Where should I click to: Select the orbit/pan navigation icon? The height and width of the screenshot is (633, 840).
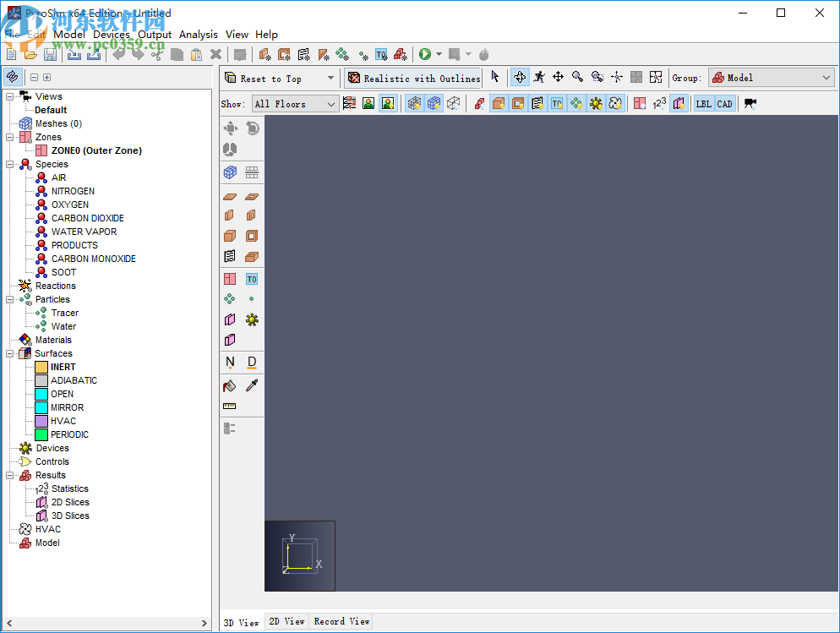coord(519,77)
